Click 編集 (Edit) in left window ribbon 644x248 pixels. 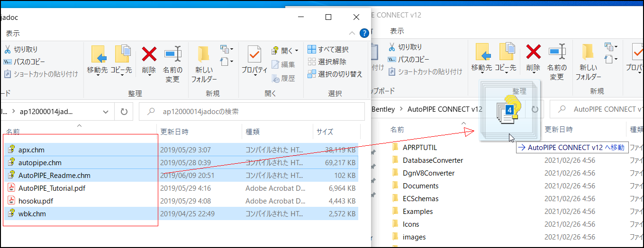point(283,64)
